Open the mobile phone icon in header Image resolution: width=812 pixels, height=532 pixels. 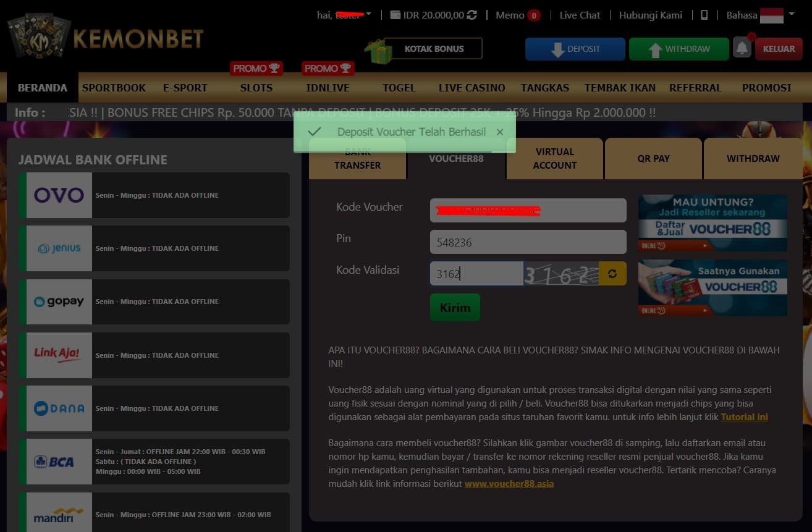(x=704, y=15)
